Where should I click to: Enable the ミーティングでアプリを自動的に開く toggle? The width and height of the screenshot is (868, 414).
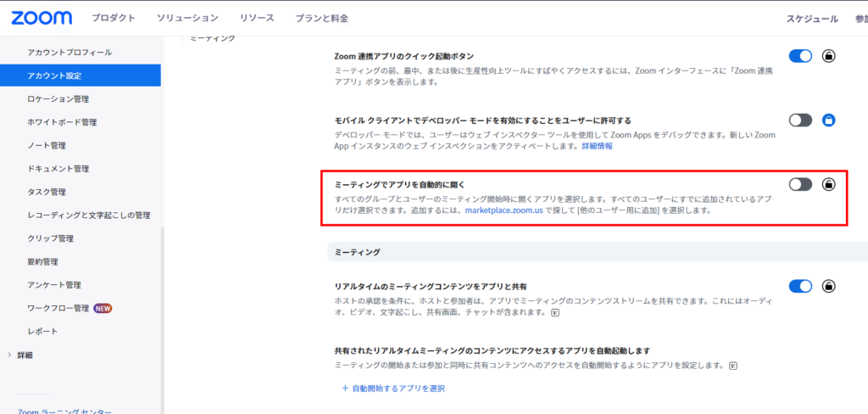(800, 184)
